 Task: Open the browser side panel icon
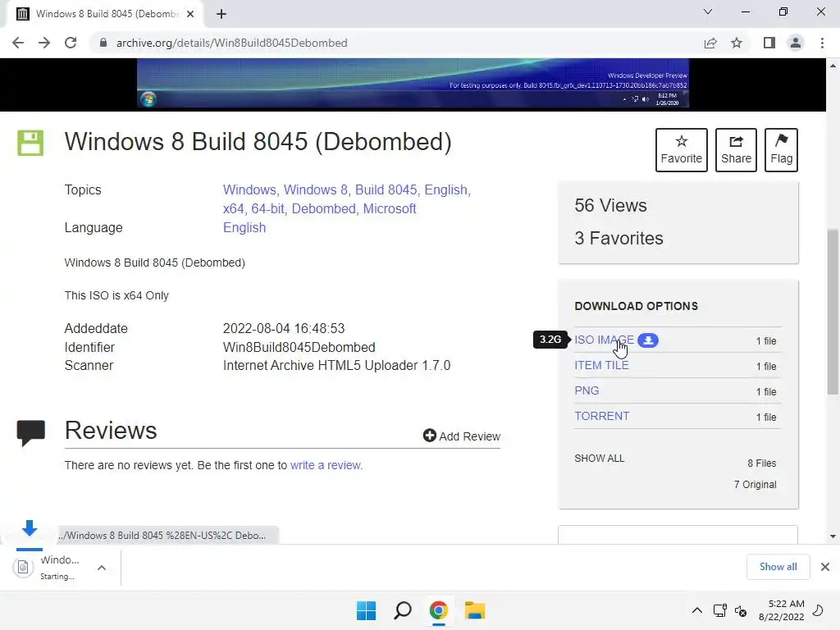pos(769,43)
